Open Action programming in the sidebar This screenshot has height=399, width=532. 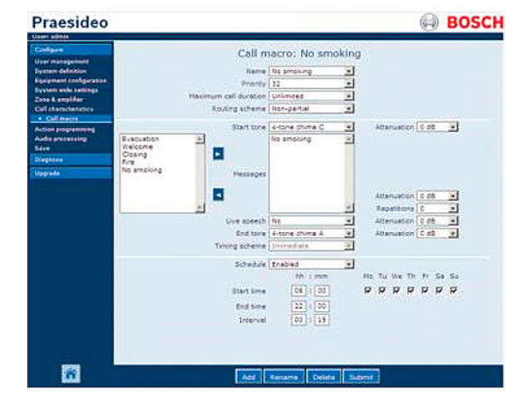65,130
